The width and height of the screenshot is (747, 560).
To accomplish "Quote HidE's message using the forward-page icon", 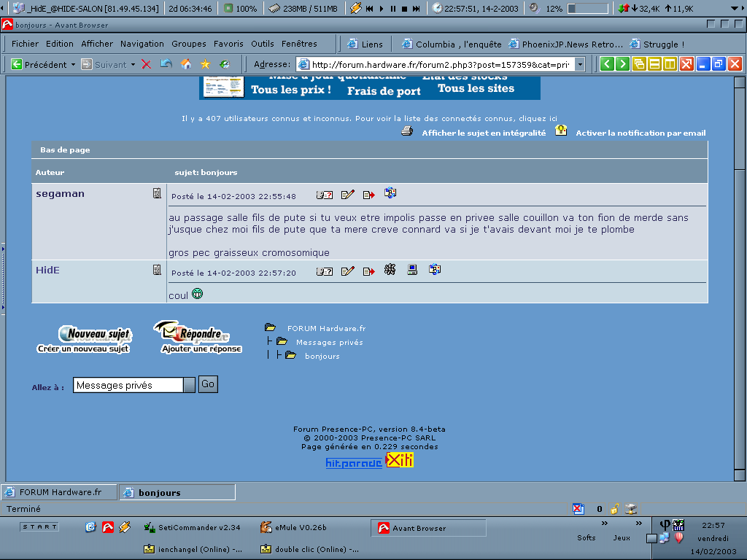I will coord(368,271).
